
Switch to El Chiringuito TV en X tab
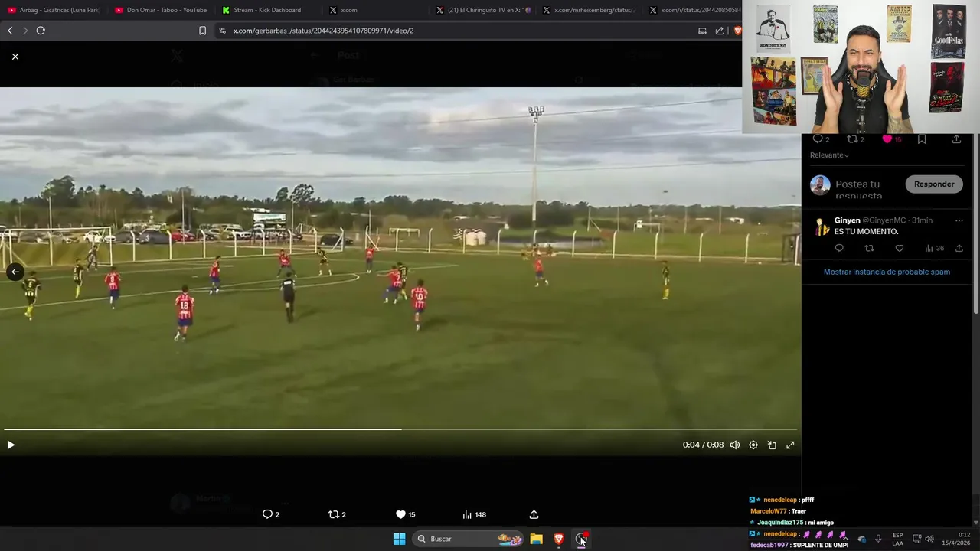coord(482,10)
